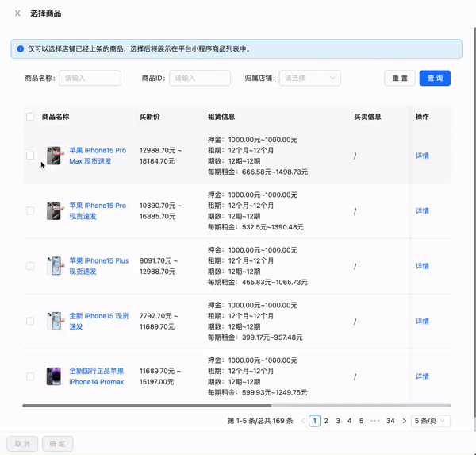Open the 全新国行正品苹果 iPhone14 Promax link
476x455 pixels.
pos(97,376)
